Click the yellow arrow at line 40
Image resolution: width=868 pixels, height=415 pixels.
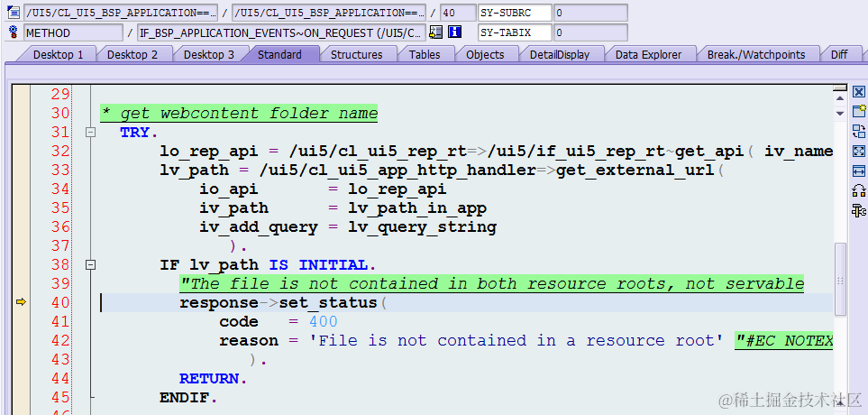(21, 302)
